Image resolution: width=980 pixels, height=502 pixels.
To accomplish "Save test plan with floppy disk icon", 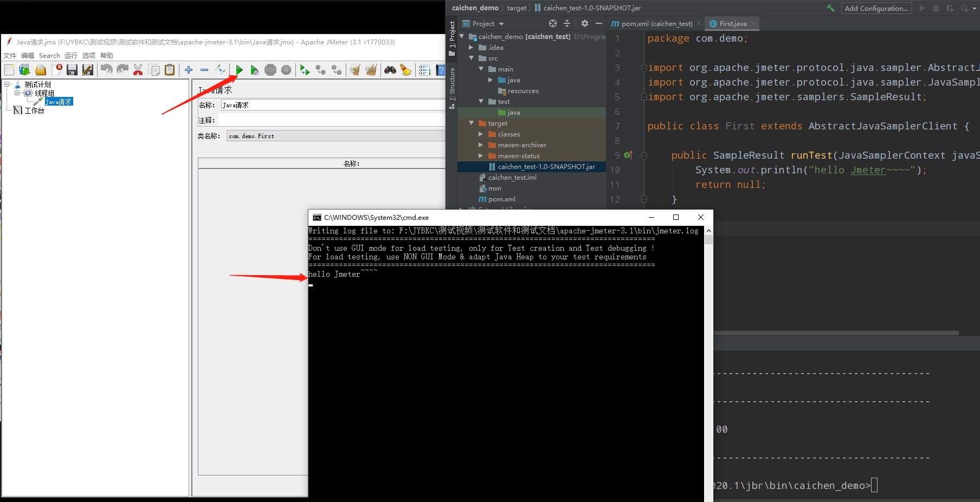I will tap(72, 70).
